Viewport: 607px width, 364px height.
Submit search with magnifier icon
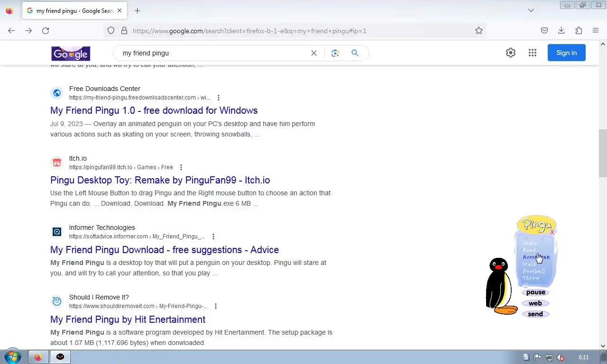coord(355,53)
